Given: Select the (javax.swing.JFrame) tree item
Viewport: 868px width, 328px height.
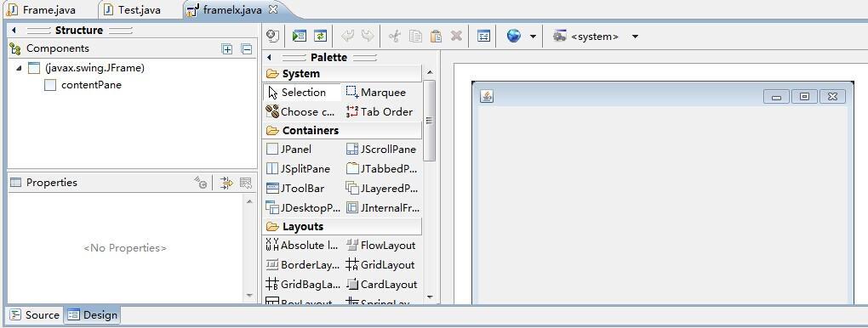Looking at the screenshot, I should [x=87, y=68].
